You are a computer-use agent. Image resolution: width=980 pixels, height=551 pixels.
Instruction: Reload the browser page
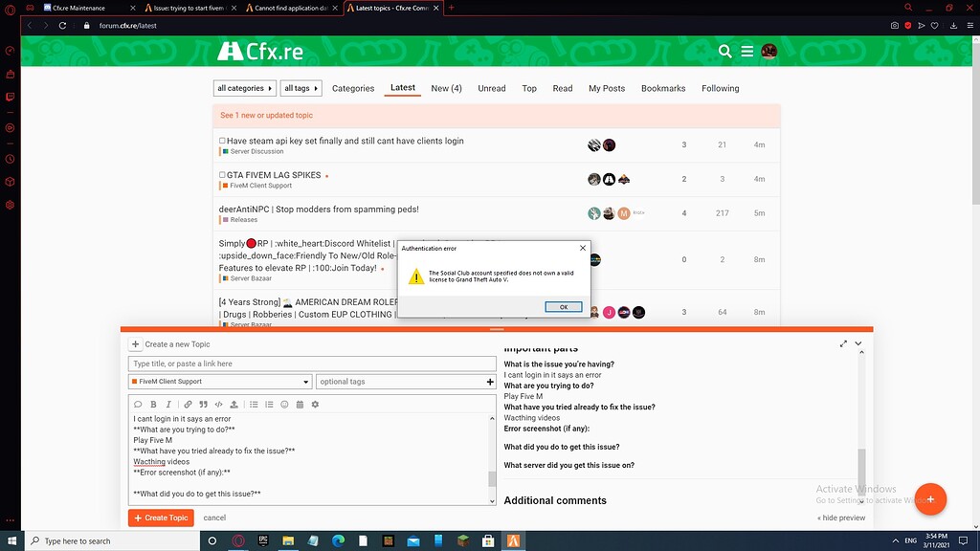tap(62, 26)
